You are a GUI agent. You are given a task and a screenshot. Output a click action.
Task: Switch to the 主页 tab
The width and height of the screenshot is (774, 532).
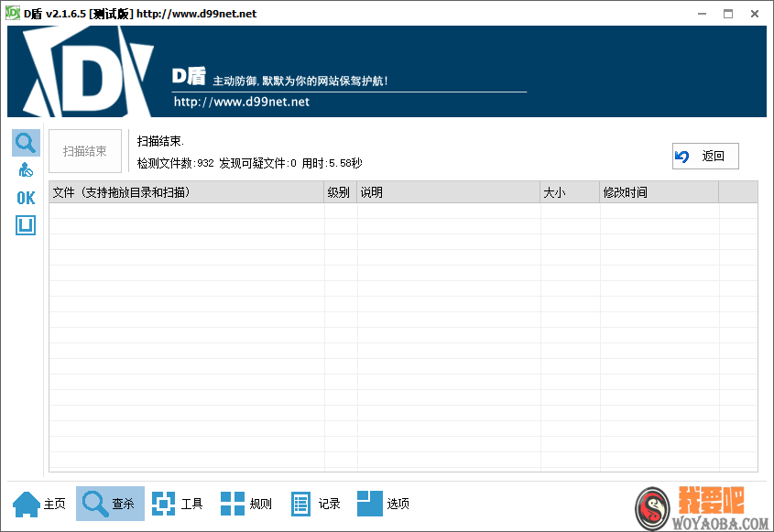point(40,503)
